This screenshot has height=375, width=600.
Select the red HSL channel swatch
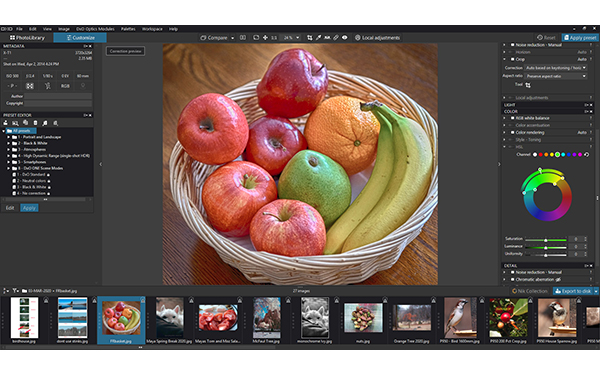(x=540, y=155)
